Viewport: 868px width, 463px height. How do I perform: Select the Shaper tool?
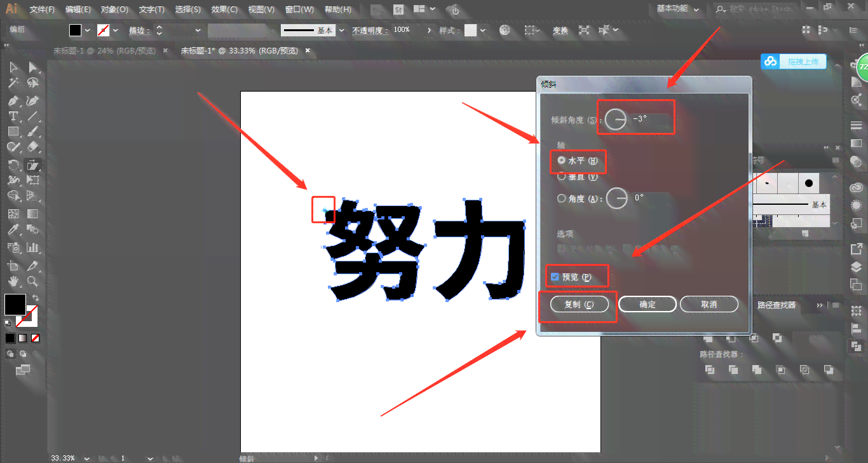13,148
